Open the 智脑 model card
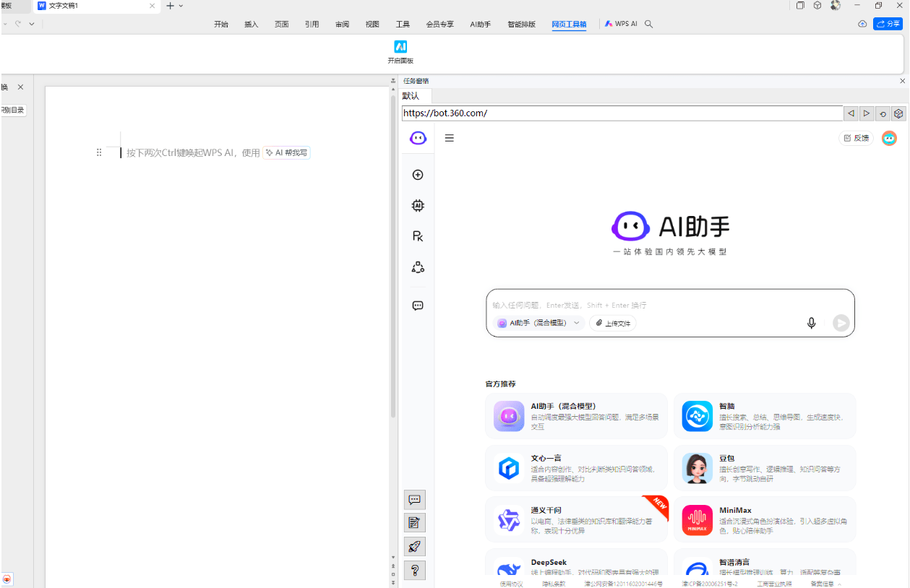Image resolution: width=910 pixels, height=588 pixels. 765,416
